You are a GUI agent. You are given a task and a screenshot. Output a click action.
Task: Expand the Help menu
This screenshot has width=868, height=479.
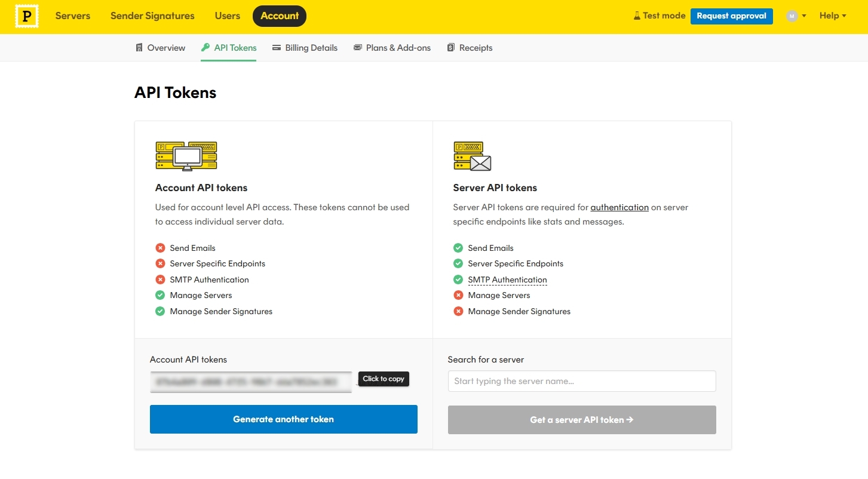[833, 16]
